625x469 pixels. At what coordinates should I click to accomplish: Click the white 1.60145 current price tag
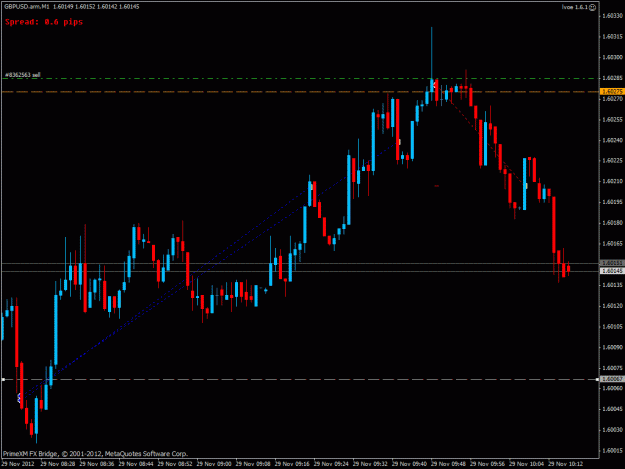(612, 271)
